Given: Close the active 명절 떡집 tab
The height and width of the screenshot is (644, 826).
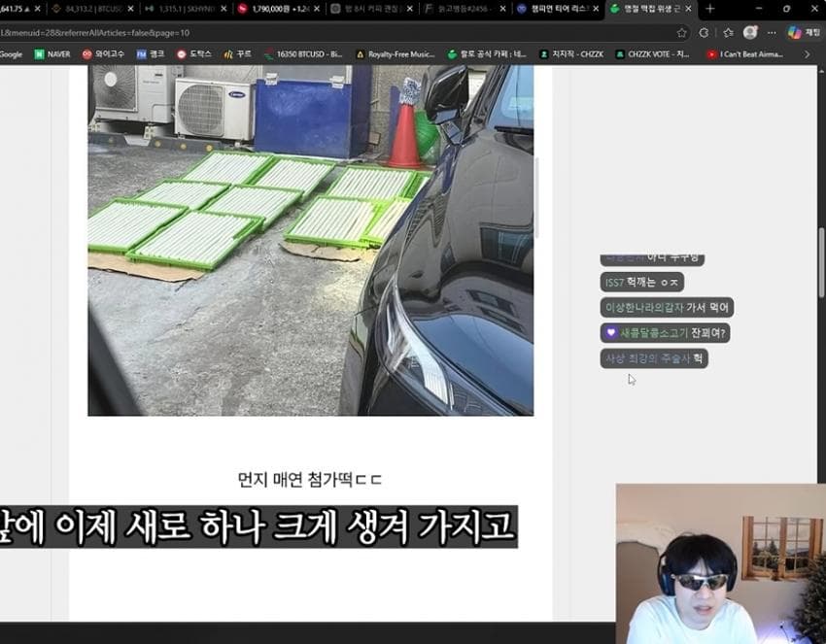Looking at the screenshot, I should (688, 9).
